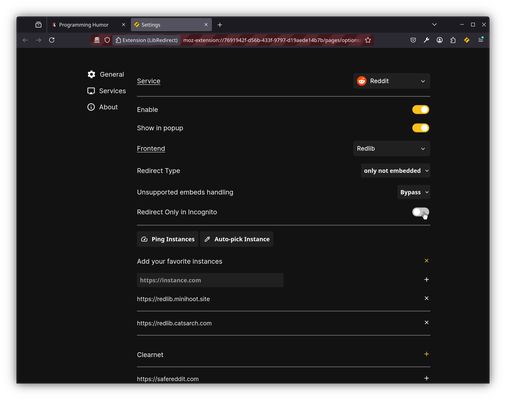Click the Add your favorite instances label
This screenshot has width=506, height=400.
(x=179, y=262)
